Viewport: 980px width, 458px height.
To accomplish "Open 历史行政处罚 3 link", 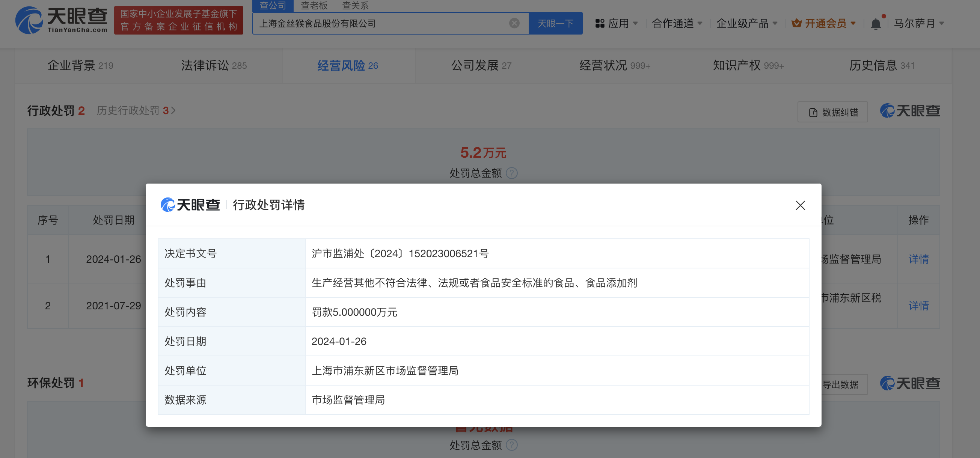I will point(136,111).
